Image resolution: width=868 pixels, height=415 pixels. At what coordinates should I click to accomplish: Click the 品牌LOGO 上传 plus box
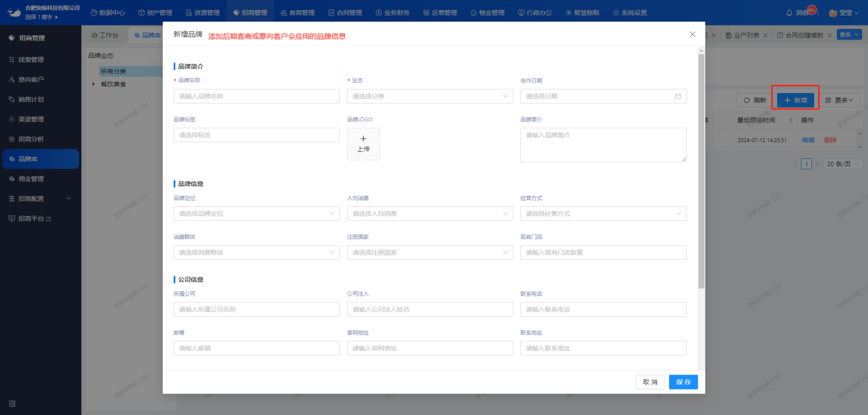(x=363, y=144)
